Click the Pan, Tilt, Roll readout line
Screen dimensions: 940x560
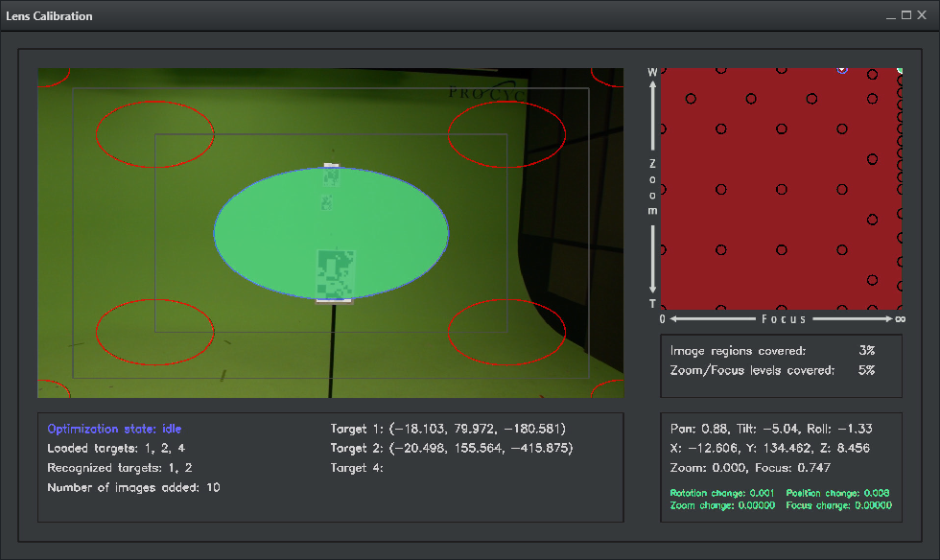(x=771, y=429)
